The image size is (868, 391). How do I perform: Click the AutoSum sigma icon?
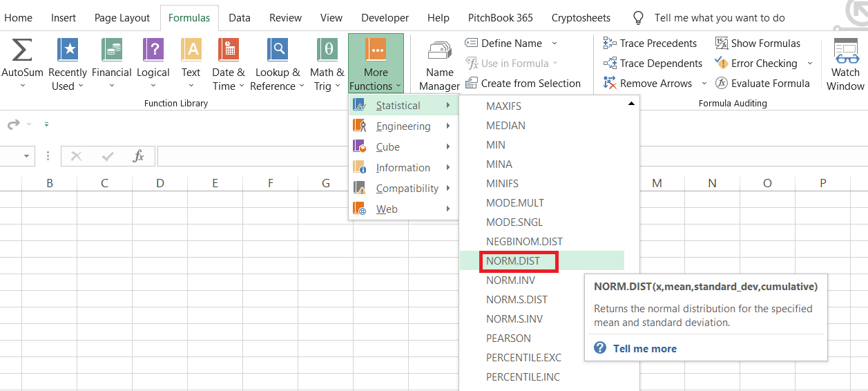(x=22, y=51)
